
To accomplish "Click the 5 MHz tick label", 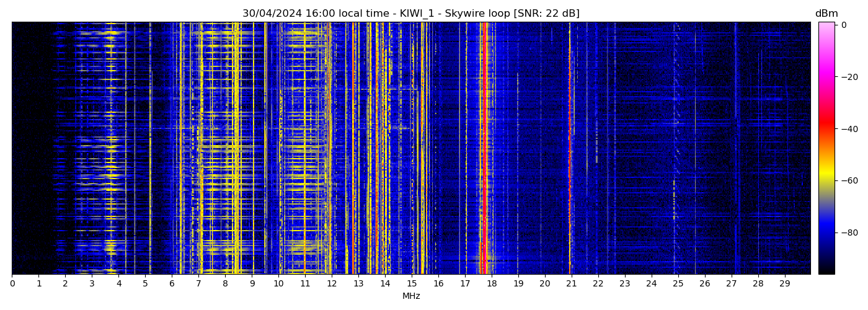I will (x=145, y=283).
